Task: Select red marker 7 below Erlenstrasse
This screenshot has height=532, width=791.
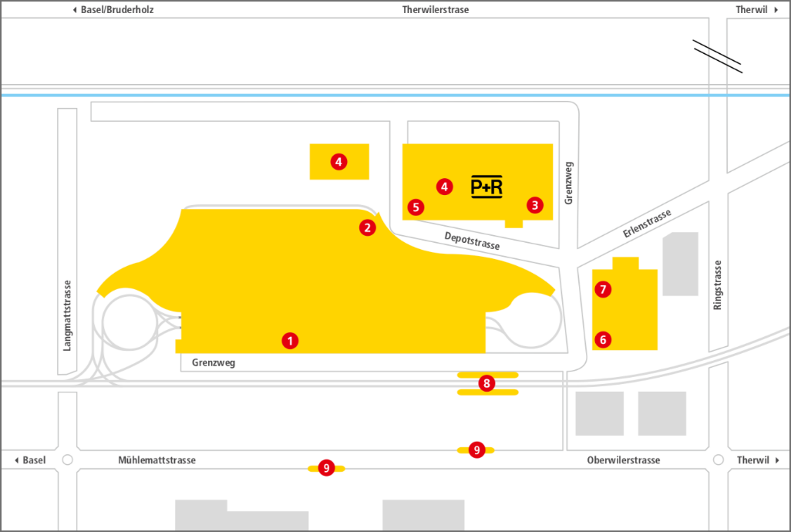Action: [x=603, y=290]
